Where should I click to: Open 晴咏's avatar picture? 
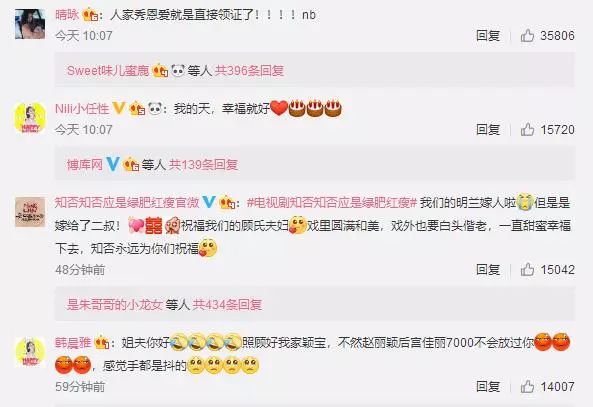click(30, 24)
